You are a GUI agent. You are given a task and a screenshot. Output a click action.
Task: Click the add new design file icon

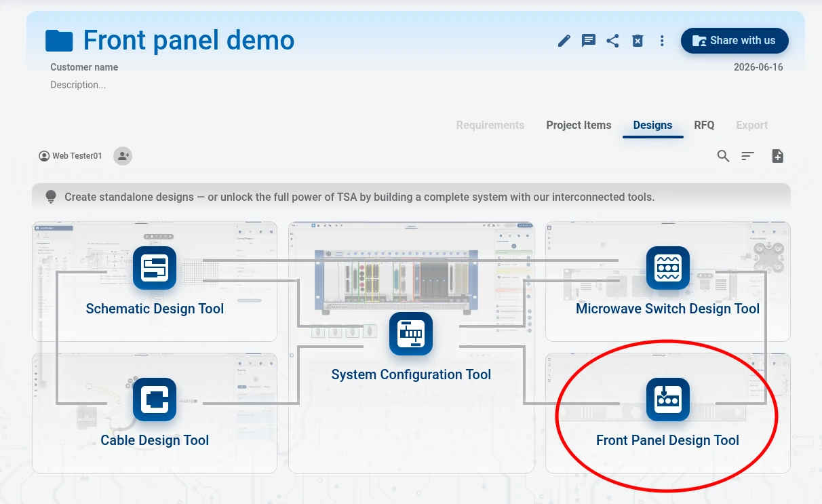click(778, 156)
